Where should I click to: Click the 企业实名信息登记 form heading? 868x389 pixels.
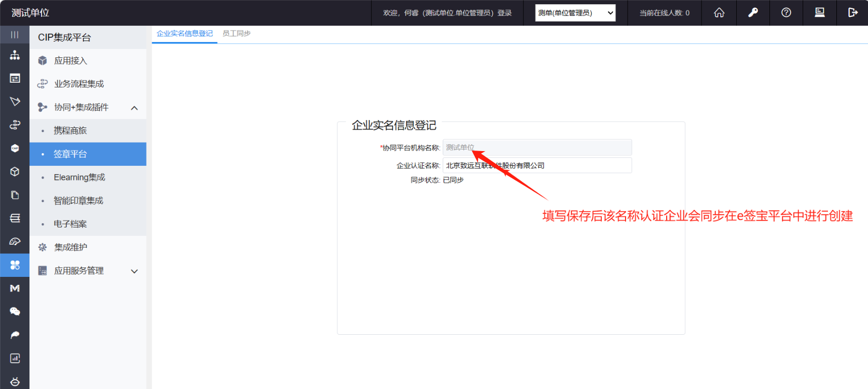(394, 125)
